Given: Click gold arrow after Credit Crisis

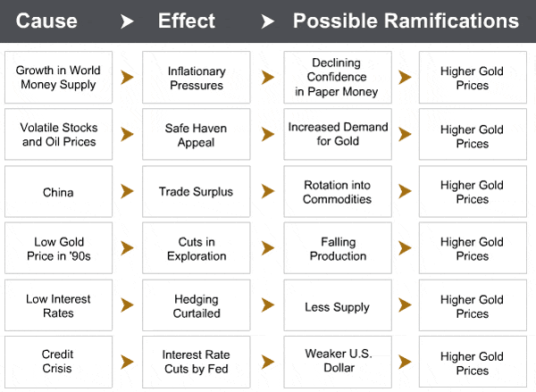Looking at the screenshot, I should point(127,362).
